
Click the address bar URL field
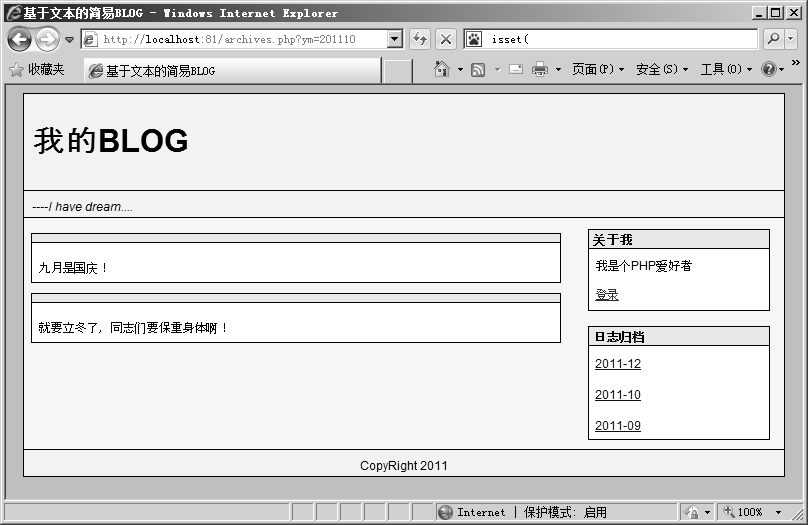pos(234,39)
